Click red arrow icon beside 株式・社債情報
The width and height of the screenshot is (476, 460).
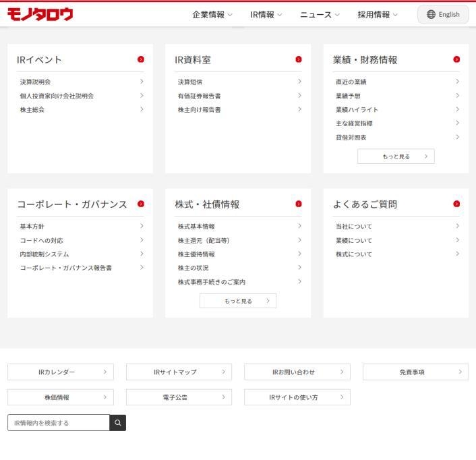tap(299, 204)
